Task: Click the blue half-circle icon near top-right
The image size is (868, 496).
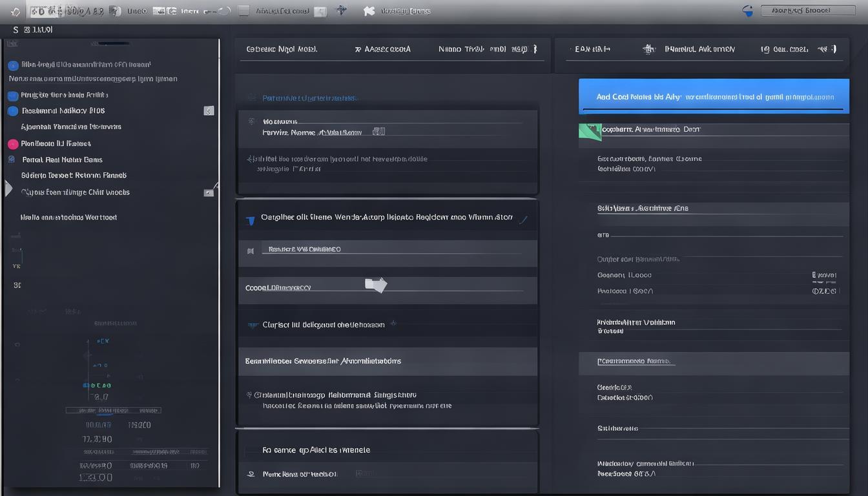Action: click(748, 10)
